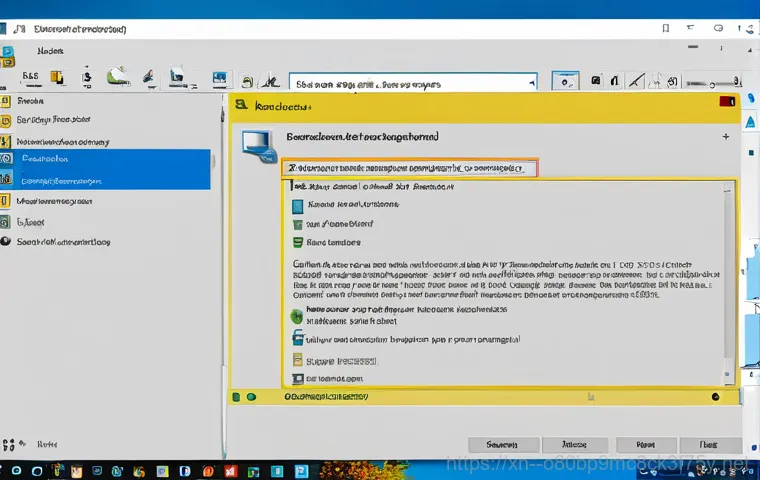Click the last of the four dialog footer buttons
The height and width of the screenshot is (480, 760).
point(710,445)
